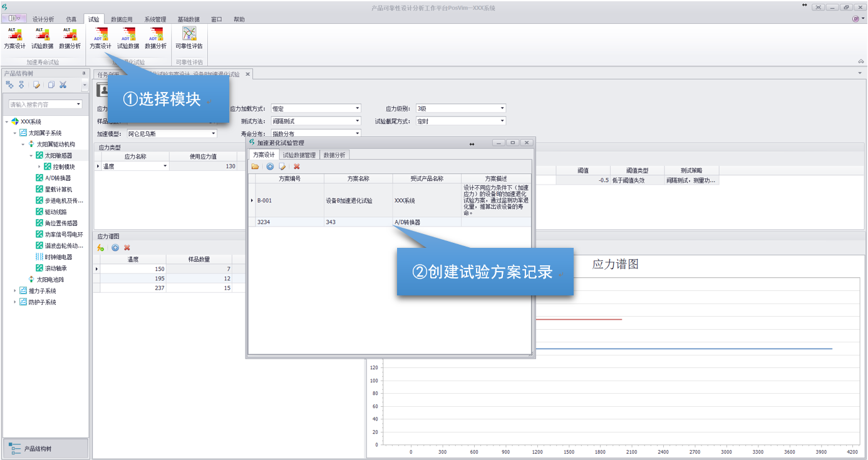Screen dimensions: 868x460
Task: Open tree toolbar overflow dropdown arrow
Action: tap(85, 84)
